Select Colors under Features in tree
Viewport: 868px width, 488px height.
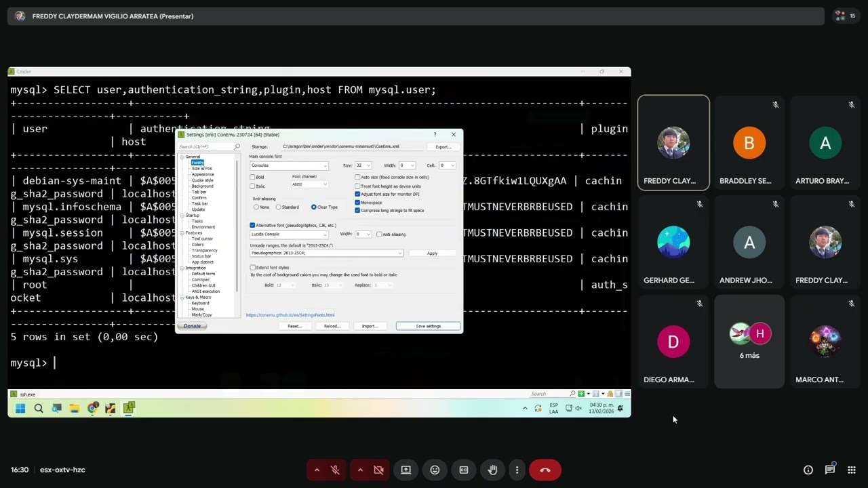click(x=197, y=245)
